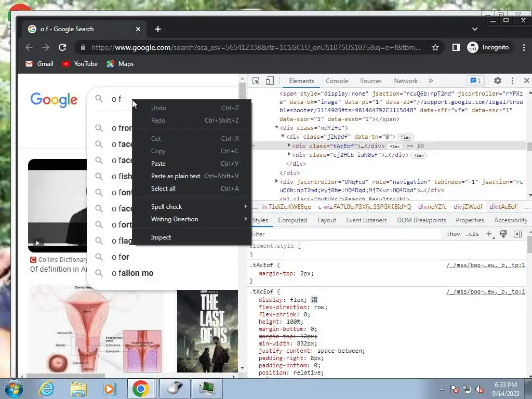Screen dimensions: 532x399
Task: Expand the div class tAcEof node
Action: point(289,145)
